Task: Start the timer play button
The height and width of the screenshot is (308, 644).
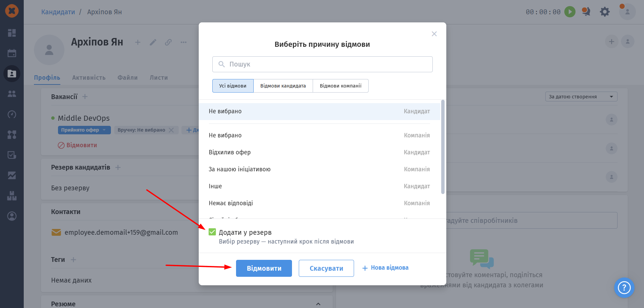Action: coord(570,12)
